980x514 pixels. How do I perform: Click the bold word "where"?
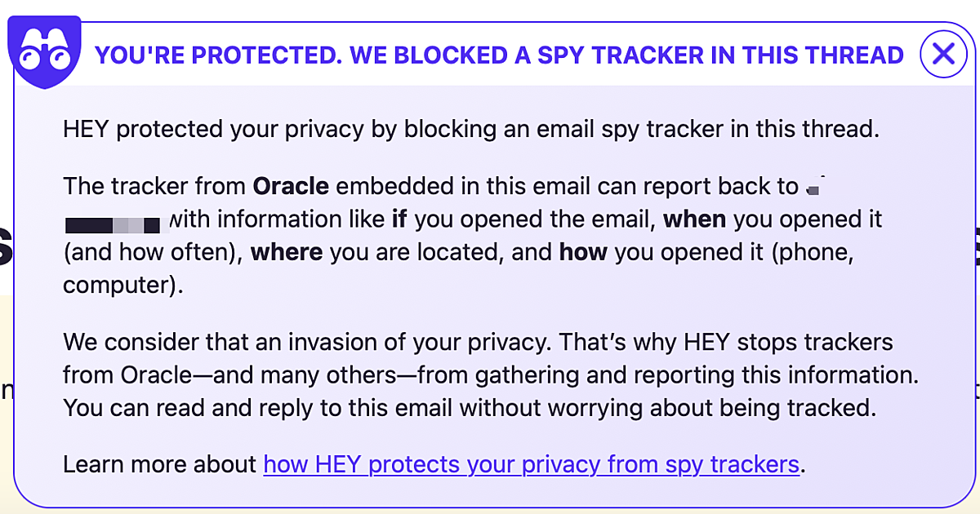click(291, 253)
